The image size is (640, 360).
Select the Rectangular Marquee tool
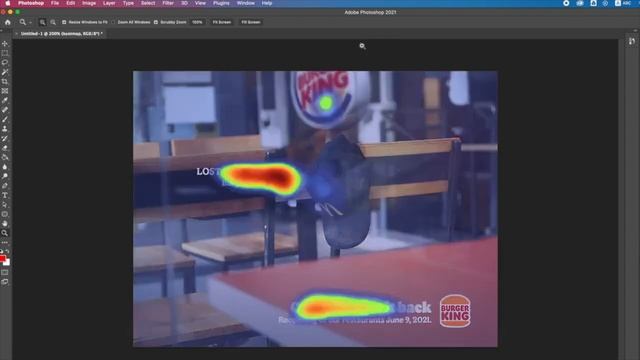(5, 53)
